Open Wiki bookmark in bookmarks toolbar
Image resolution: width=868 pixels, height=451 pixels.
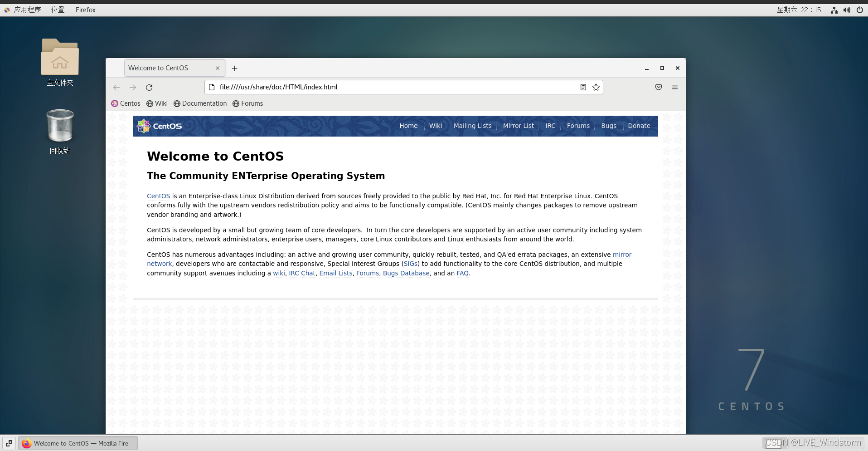(157, 103)
